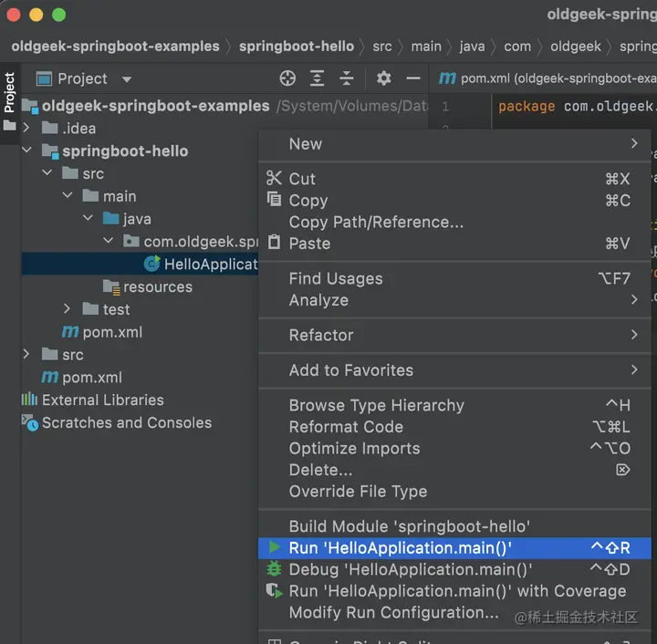Collapse the java folder
The height and width of the screenshot is (644, 657).
tap(88, 217)
